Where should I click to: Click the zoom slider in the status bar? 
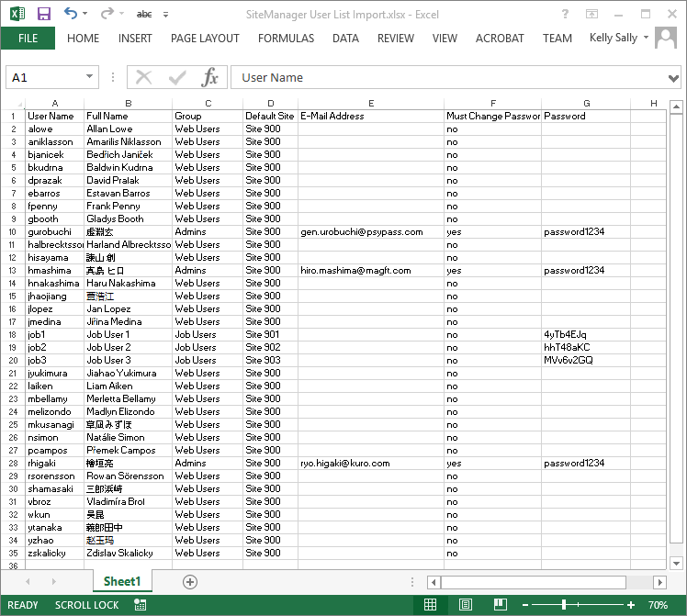point(563,605)
